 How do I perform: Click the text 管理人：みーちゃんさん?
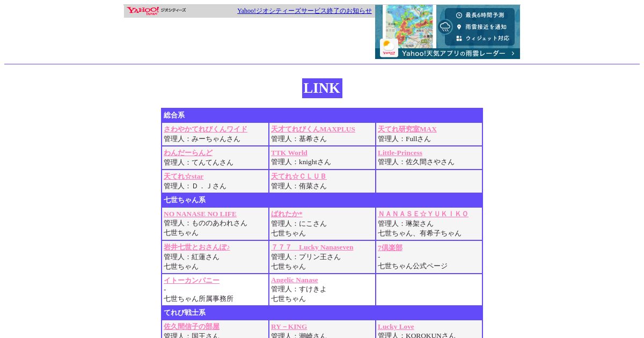tap(202, 139)
